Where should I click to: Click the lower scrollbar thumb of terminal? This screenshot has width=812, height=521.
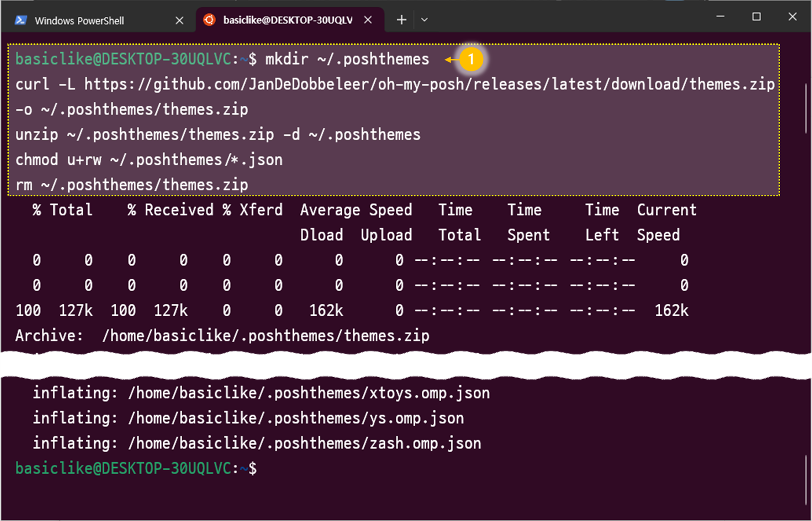[x=806, y=480]
